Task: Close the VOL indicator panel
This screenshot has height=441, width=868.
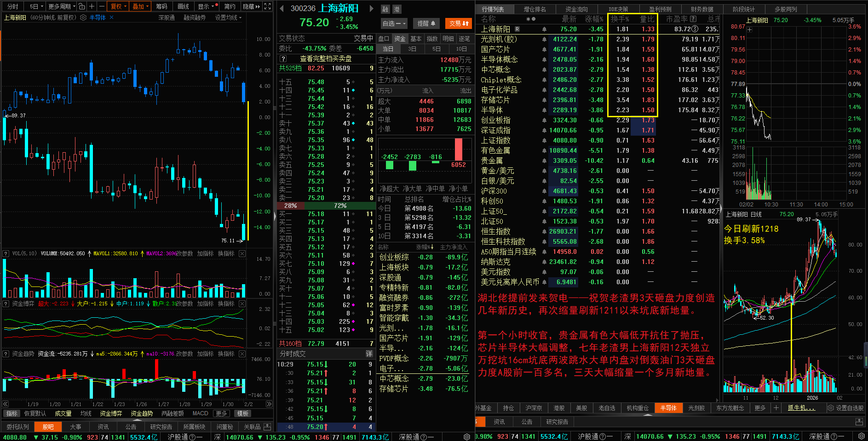Action: pyautogui.click(x=242, y=253)
